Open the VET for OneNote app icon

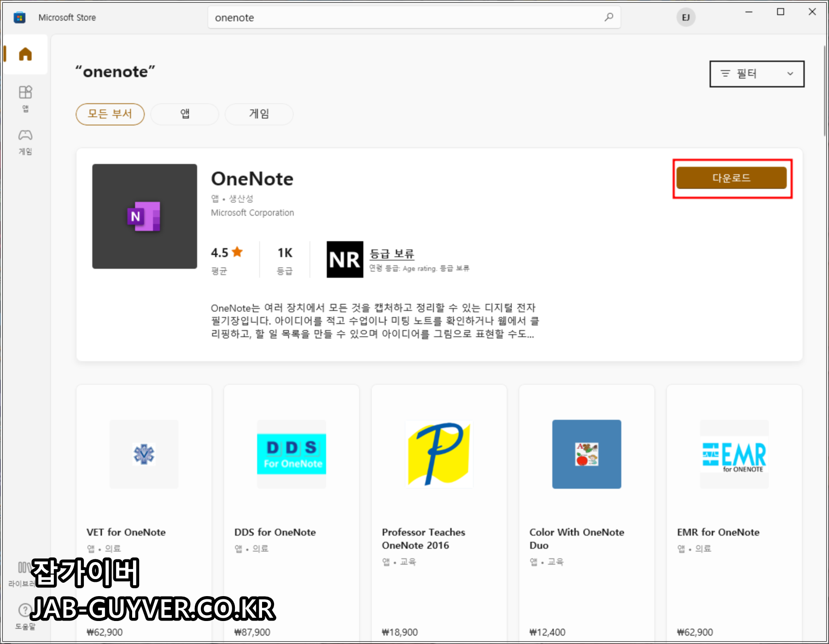(144, 454)
